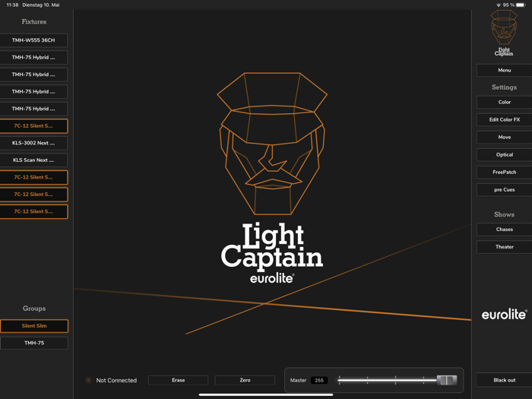The image size is (532, 399).
Task: Click the Settings heading
Action: (504, 87)
